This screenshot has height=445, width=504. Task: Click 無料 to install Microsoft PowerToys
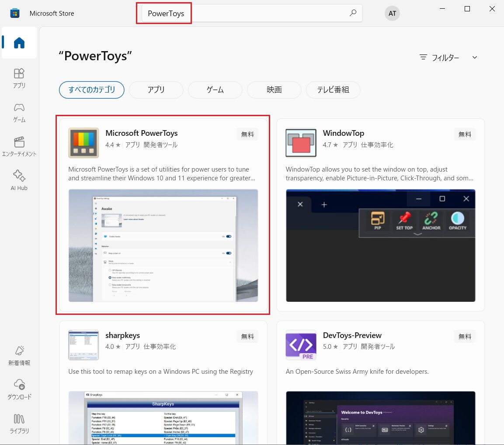click(247, 134)
